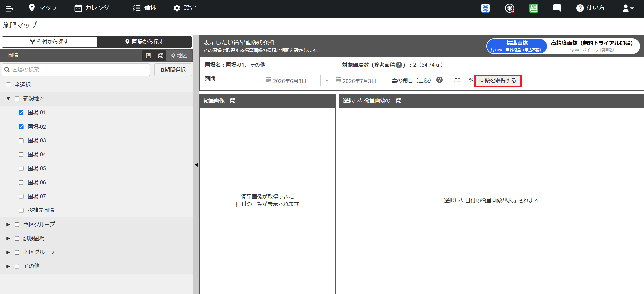Open the user account dropdown
The height and width of the screenshot is (294, 644).
click(628, 8)
